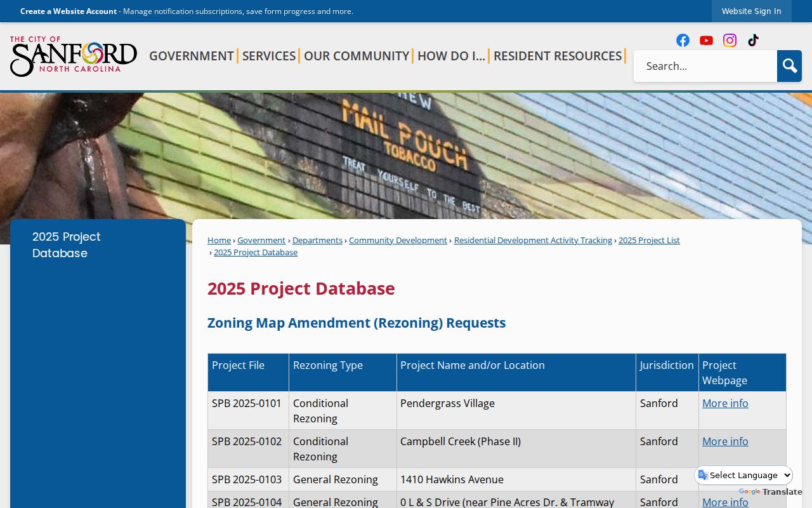Open More info for Campbell Creek
Screen dimensions: 812x508
coord(725,441)
